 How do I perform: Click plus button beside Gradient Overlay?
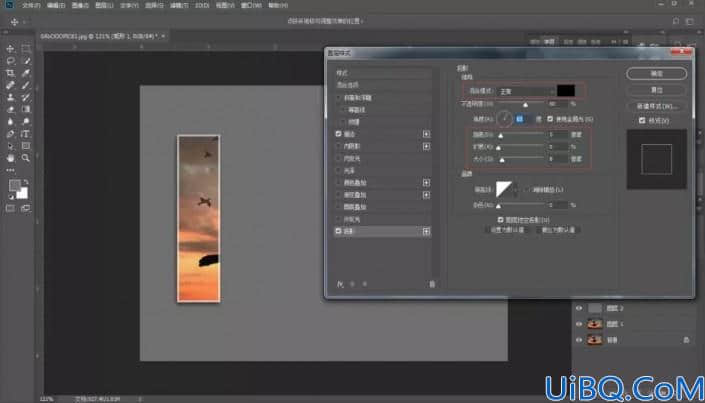click(x=426, y=195)
